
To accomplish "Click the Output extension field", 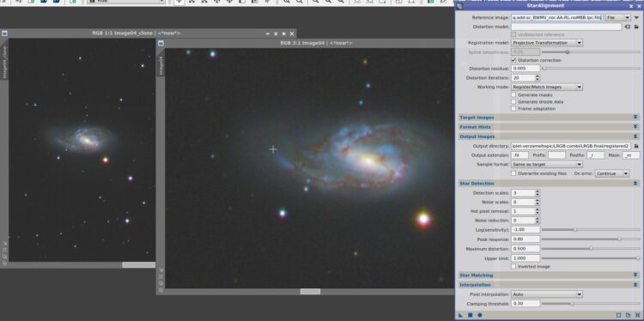I will click(519, 155).
